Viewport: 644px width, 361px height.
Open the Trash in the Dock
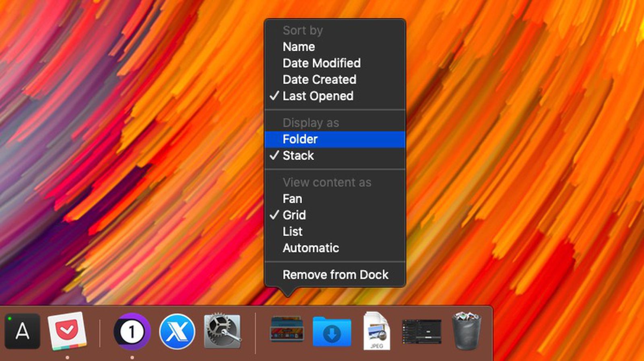(466, 331)
